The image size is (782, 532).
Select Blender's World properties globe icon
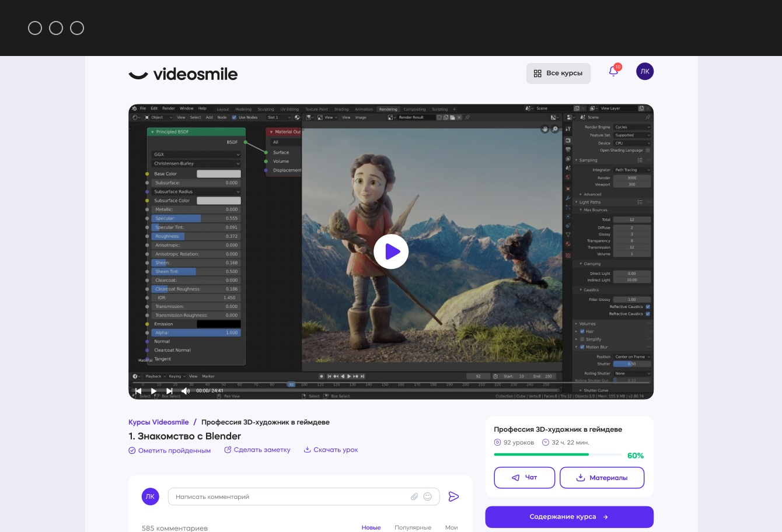(x=568, y=177)
